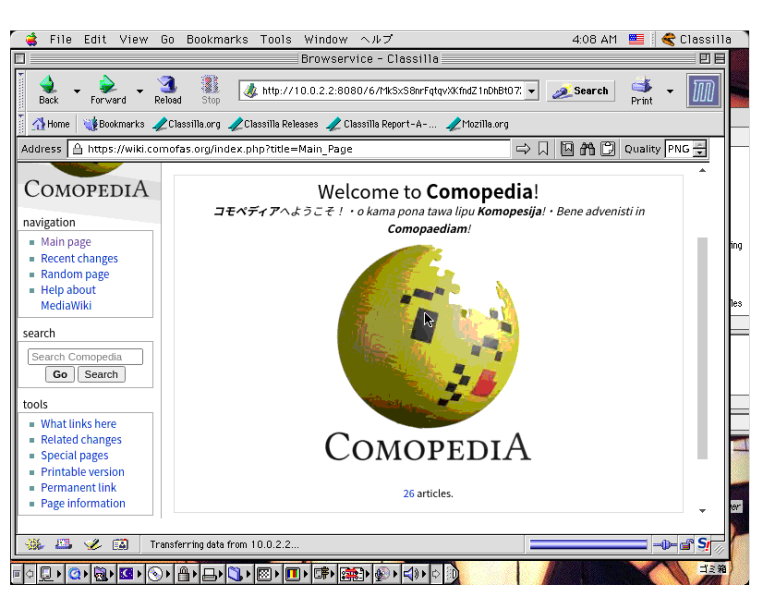
Task: Reload the page with the Reload icon
Action: 167,85
